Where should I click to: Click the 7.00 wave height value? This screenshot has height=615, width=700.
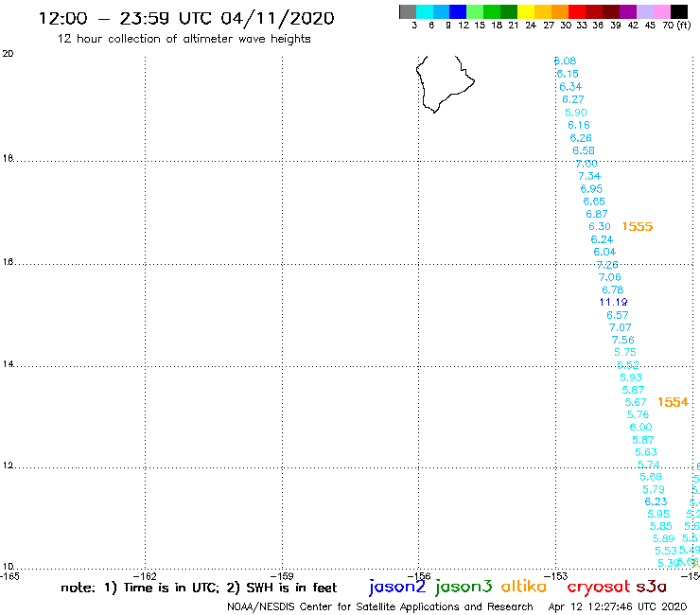586,164
